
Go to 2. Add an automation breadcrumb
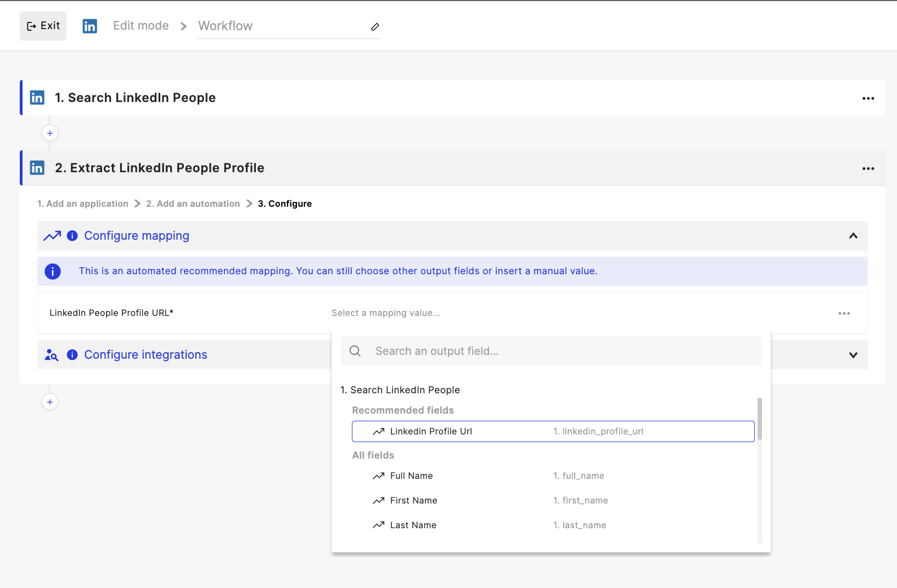tap(193, 203)
